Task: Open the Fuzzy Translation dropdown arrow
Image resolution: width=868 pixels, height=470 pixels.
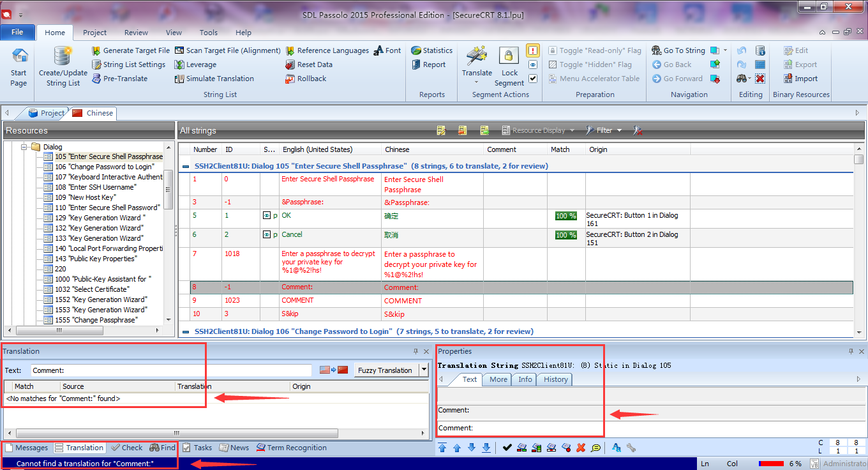Action: pos(424,370)
